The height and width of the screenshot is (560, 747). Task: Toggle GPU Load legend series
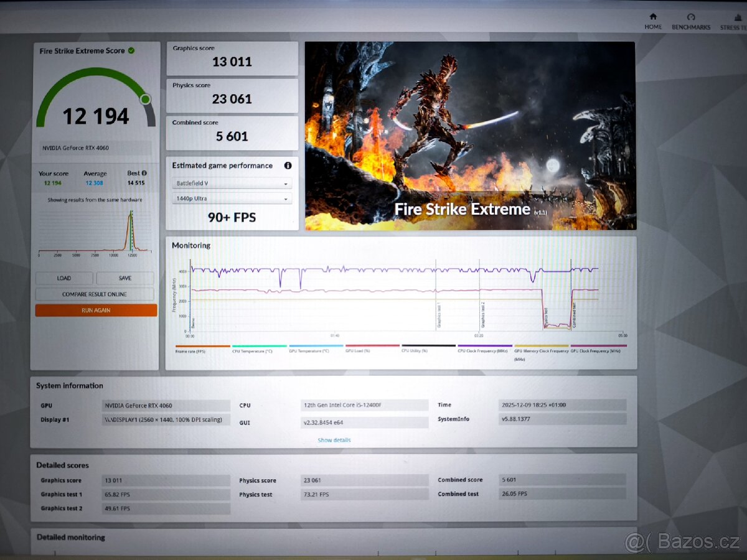[x=372, y=350]
